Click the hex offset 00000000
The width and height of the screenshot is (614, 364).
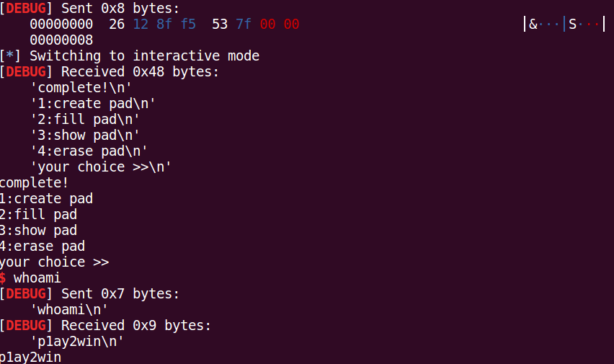click(x=61, y=25)
